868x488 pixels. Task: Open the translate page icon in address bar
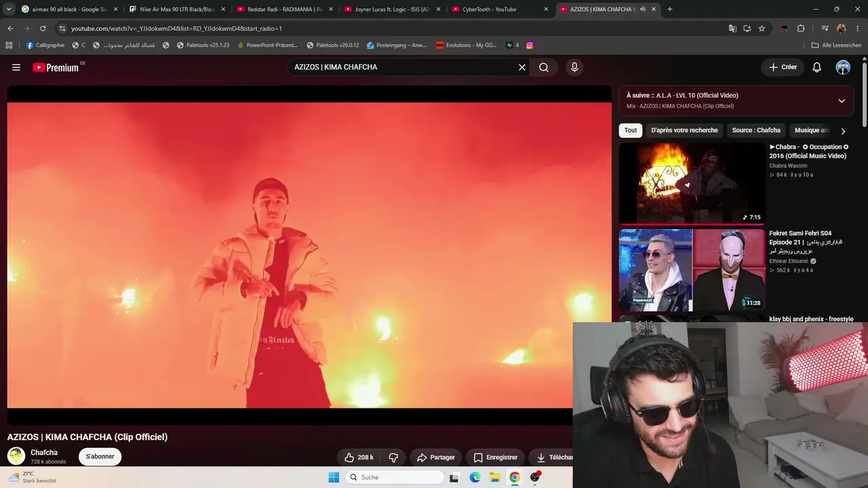732,28
